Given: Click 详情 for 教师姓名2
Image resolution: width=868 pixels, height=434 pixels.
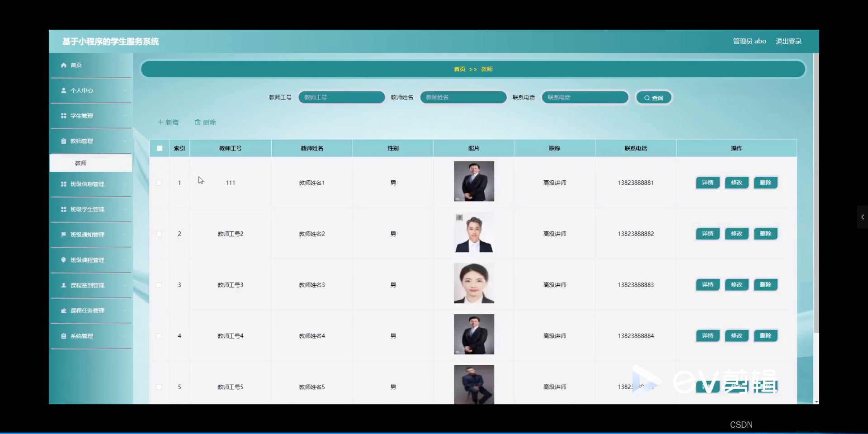Looking at the screenshot, I should (707, 234).
